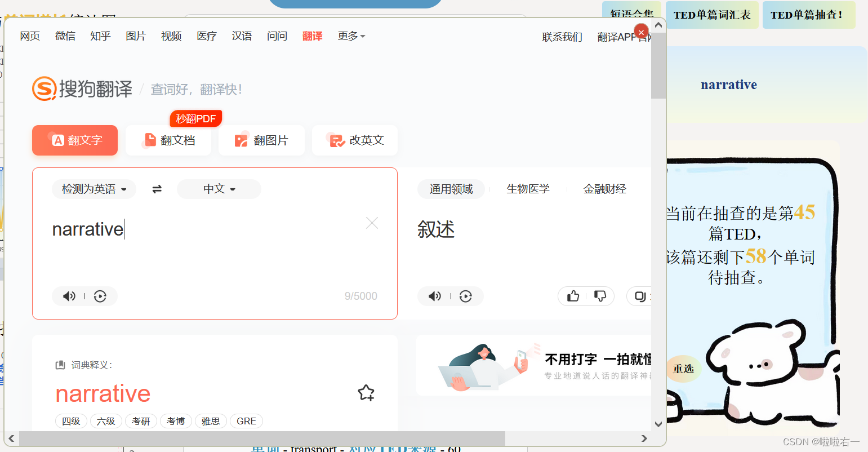Go to 网页 search
The image size is (868, 452).
point(30,36)
